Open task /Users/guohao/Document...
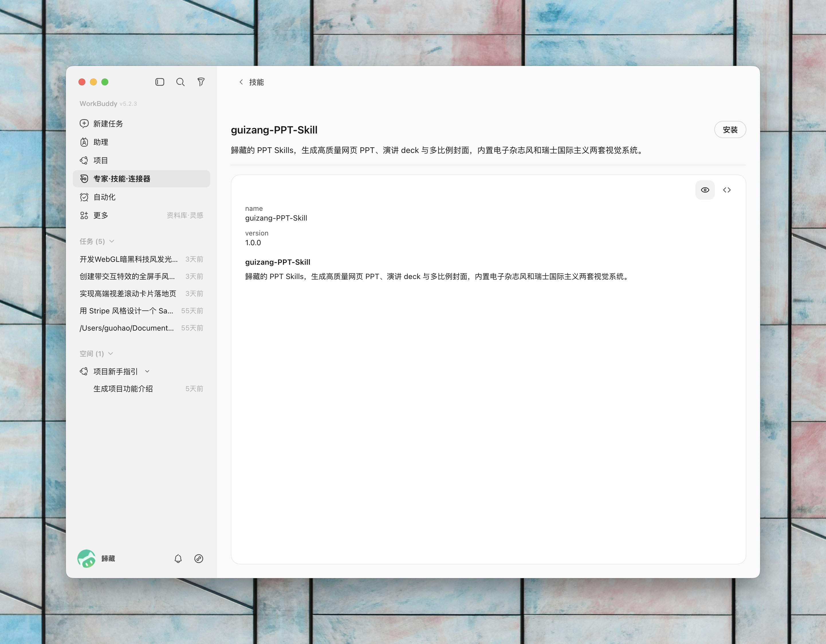 click(141, 328)
